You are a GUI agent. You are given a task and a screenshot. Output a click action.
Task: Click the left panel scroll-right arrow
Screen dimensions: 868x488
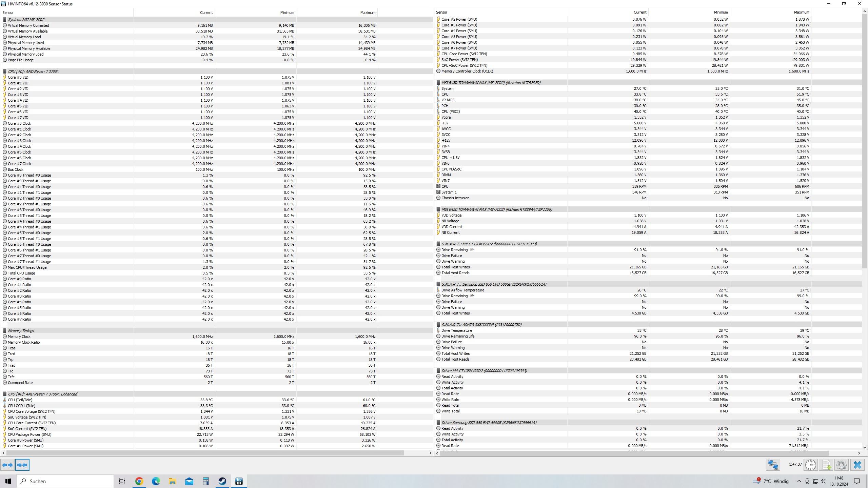point(431,453)
